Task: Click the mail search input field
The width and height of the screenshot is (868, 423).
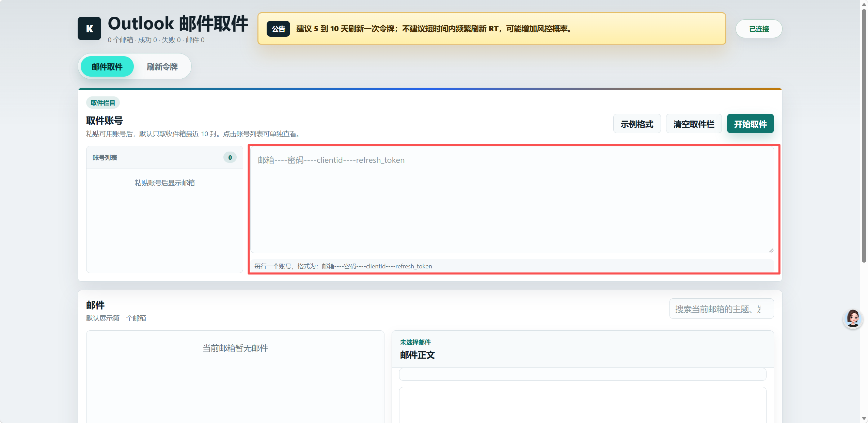Action: [x=721, y=309]
